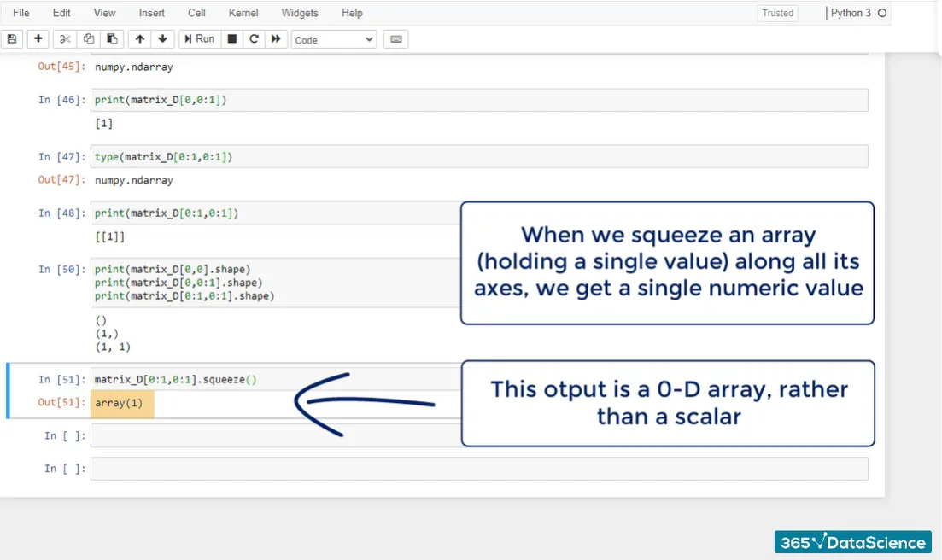Restart kernel and rerun all with fast-forward icon
This screenshot has height=560, width=942.
pyautogui.click(x=276, y=39)
